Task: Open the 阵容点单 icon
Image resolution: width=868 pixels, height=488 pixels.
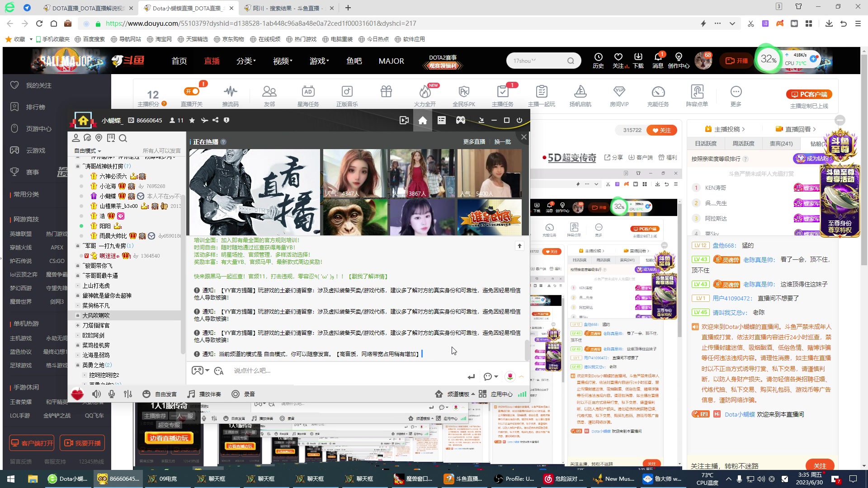Action: 697,92
